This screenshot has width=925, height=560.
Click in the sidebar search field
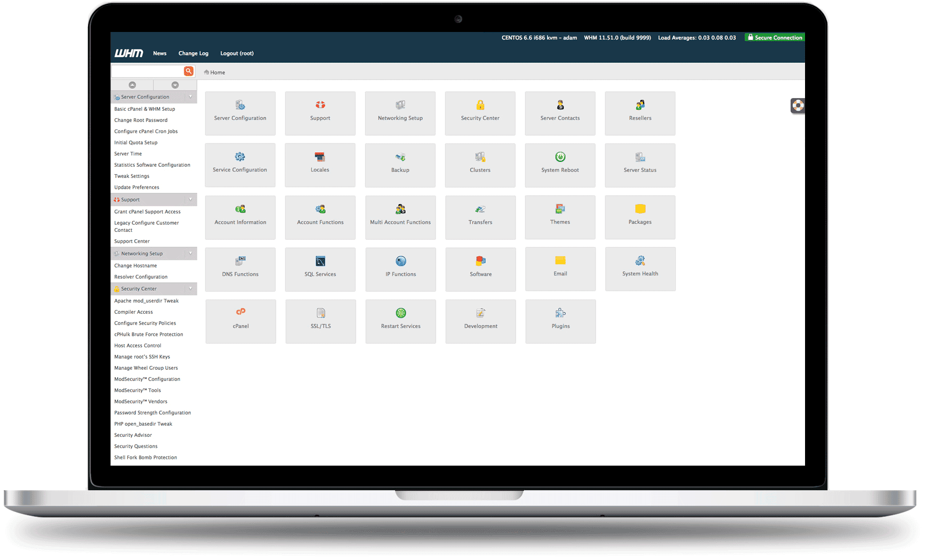147,71
